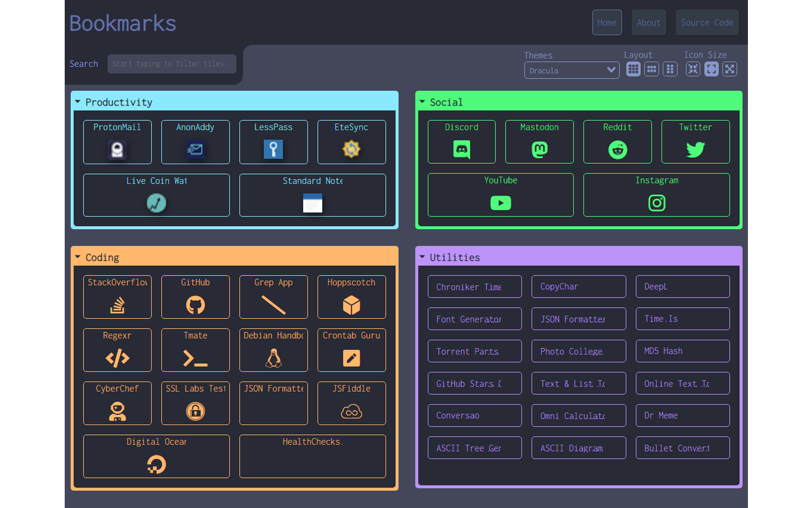Open SSL Labs Test padlock icon

[195, 411]
